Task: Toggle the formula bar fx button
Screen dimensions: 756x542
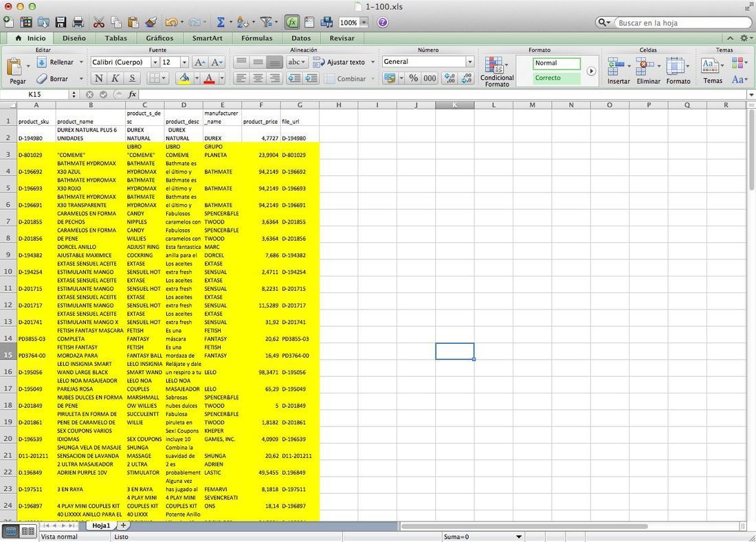Action: pos(291,22)
